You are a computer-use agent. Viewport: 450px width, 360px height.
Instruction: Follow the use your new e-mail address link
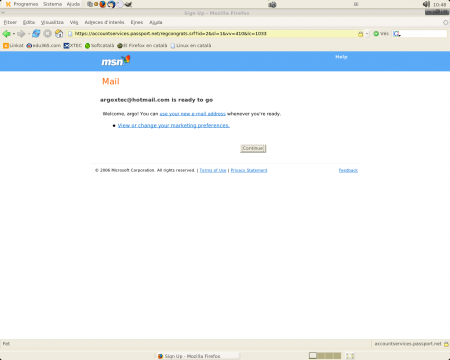pos(192,114)
